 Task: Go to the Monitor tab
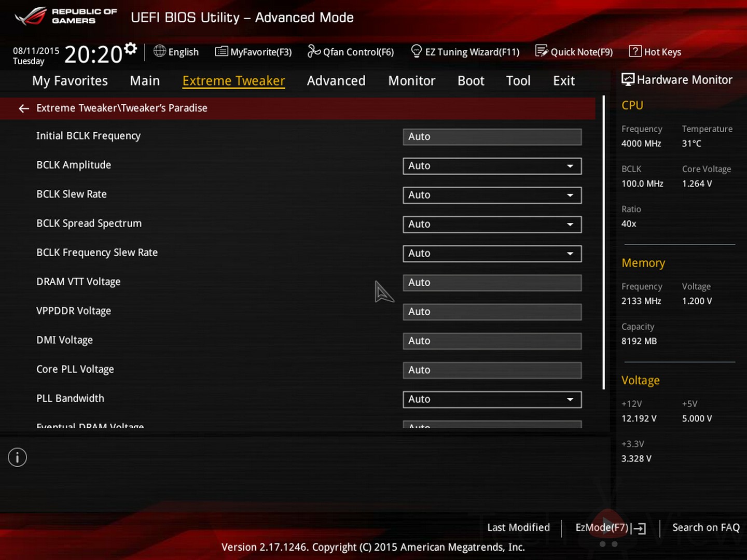tap(412, 81)
